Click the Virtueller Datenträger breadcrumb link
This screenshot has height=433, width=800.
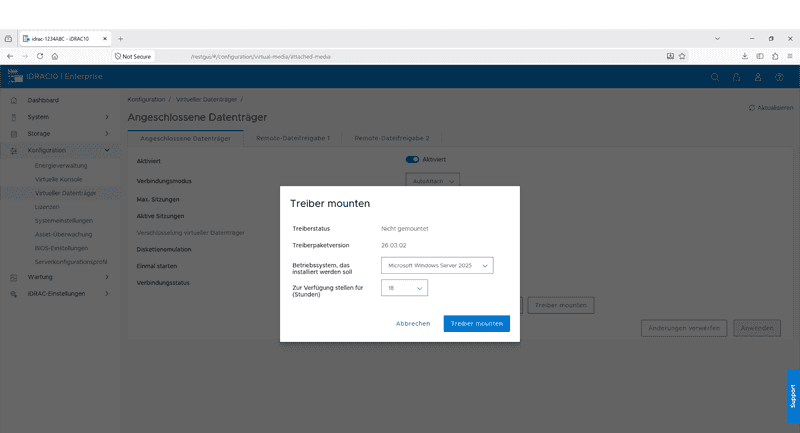click(x=206, y=99)
